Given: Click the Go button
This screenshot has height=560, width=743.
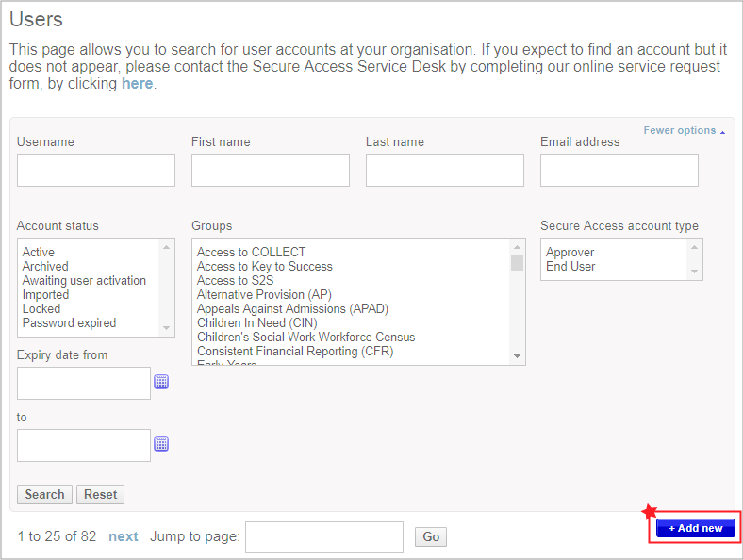Looking at the screenshot, I should pyautogui.click(x=431, y=536).
